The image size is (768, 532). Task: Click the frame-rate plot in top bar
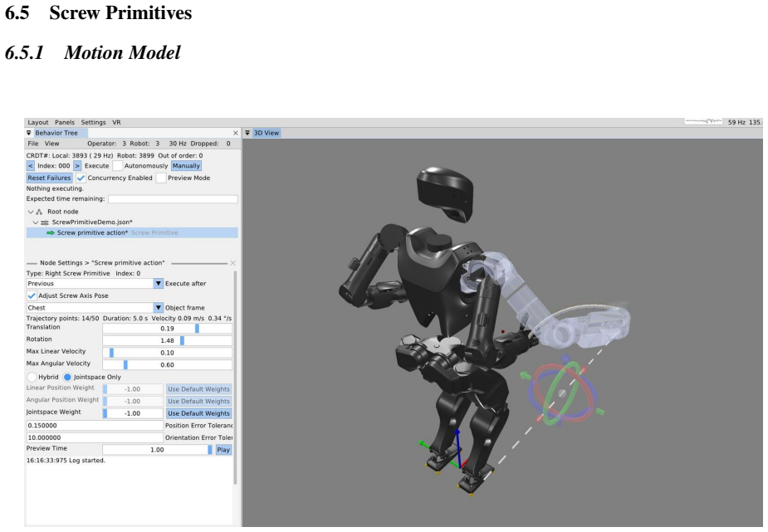click(703, 121)
